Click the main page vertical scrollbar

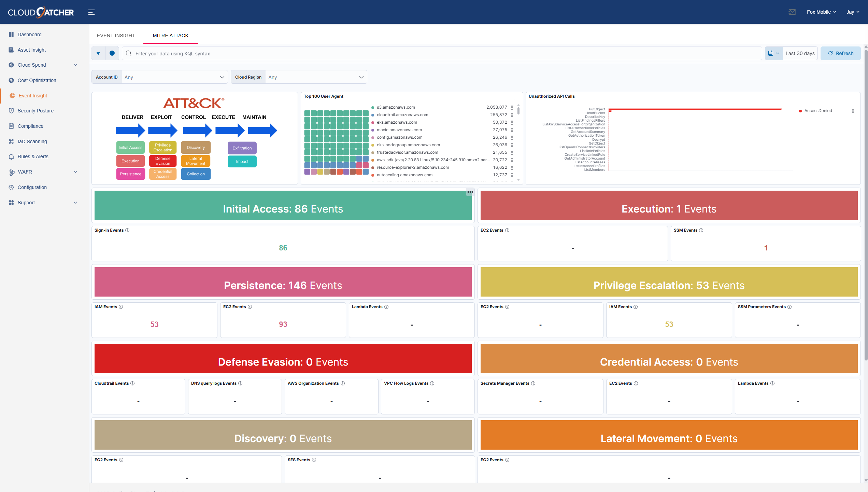click(866, 205)
